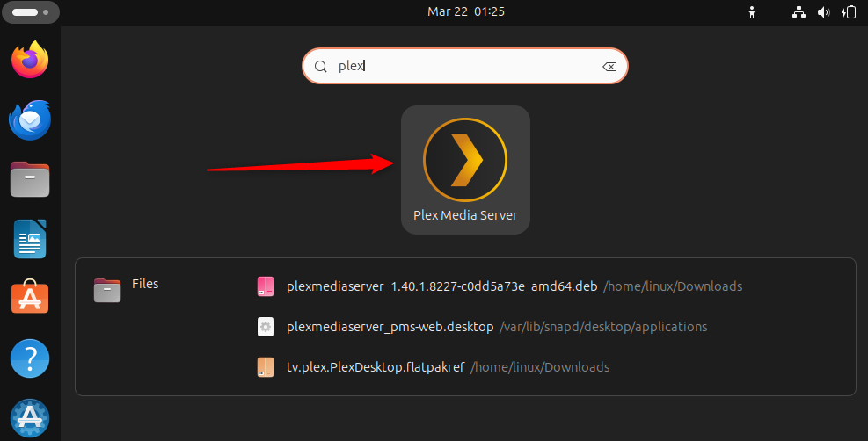Click the 'Plex Media Server' label
868x441 pixels.
coord(465,215)
